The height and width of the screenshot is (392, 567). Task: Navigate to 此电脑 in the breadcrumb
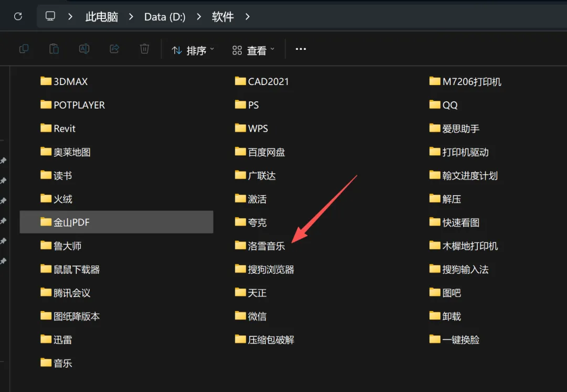102,17
